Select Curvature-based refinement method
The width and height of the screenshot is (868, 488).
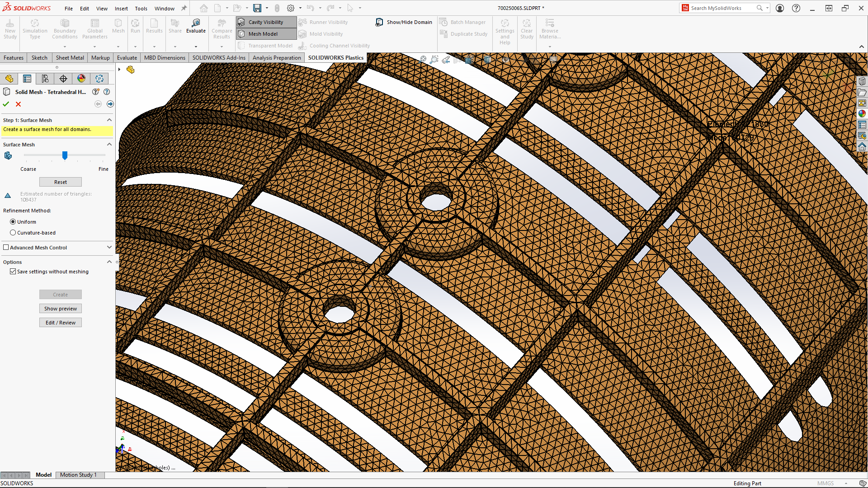[13, 232]
